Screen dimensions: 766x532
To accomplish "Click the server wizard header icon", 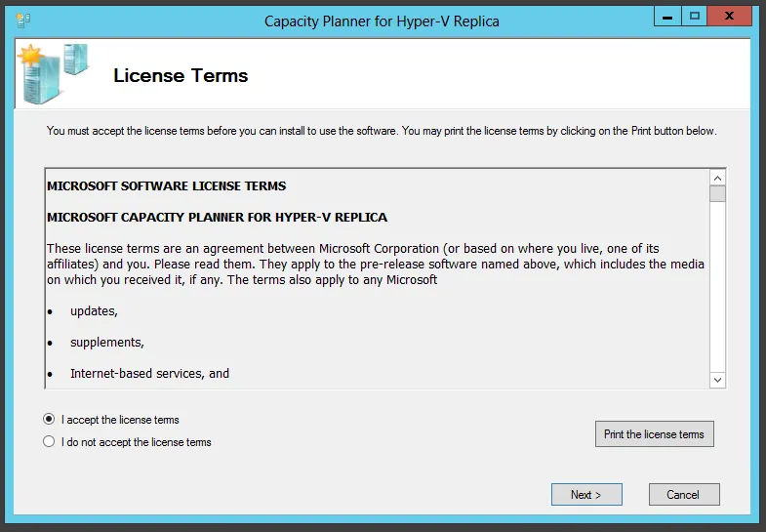I will [53, 73].
